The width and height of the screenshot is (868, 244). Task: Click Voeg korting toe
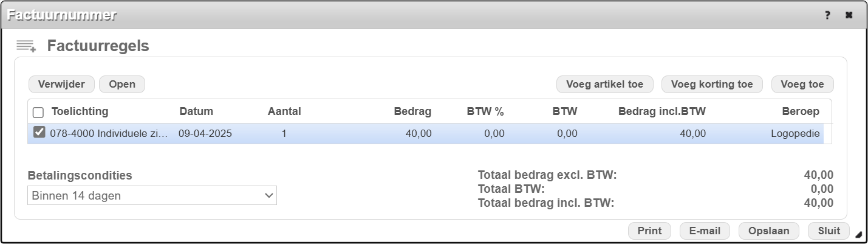712,84
